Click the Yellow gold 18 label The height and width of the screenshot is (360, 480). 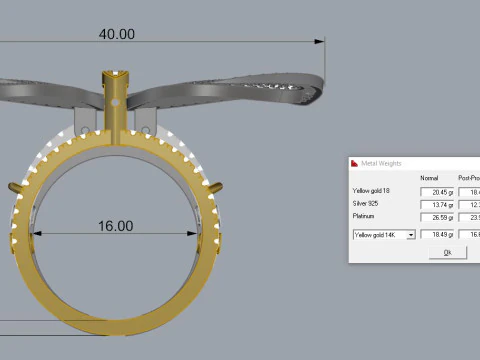click(371, 191)
